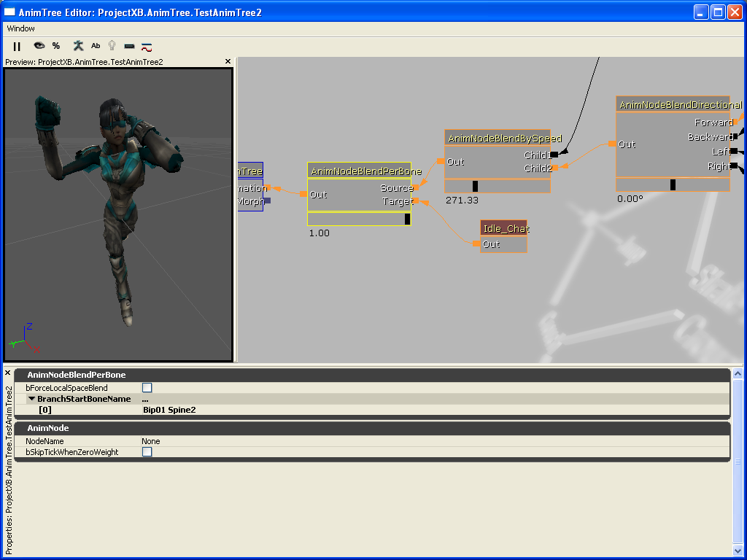This screenshot has width=747, height=560.
Task: Pause the AnimTree preview playback
Action: point(16,46)
